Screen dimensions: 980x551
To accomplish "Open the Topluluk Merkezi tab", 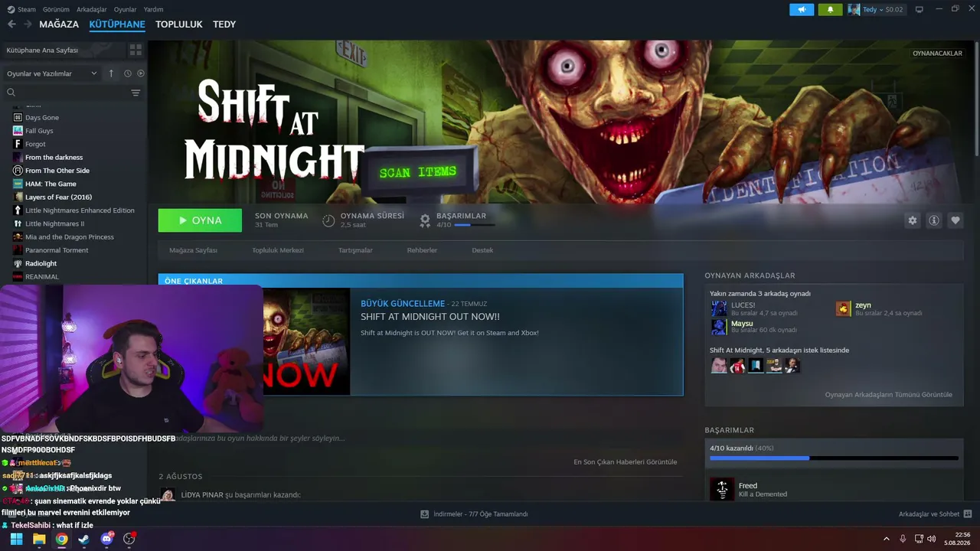I will 278,250.
